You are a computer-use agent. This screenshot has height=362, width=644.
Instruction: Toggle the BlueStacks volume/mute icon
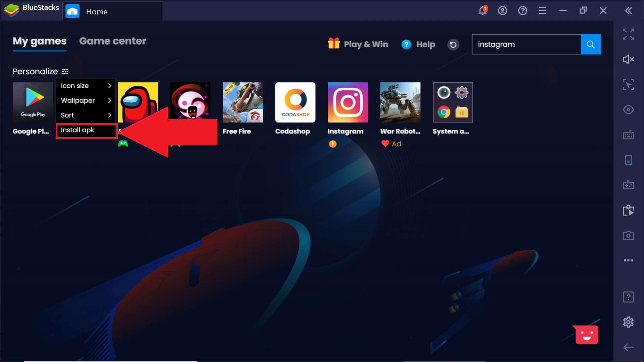click(x=629, y=59)
